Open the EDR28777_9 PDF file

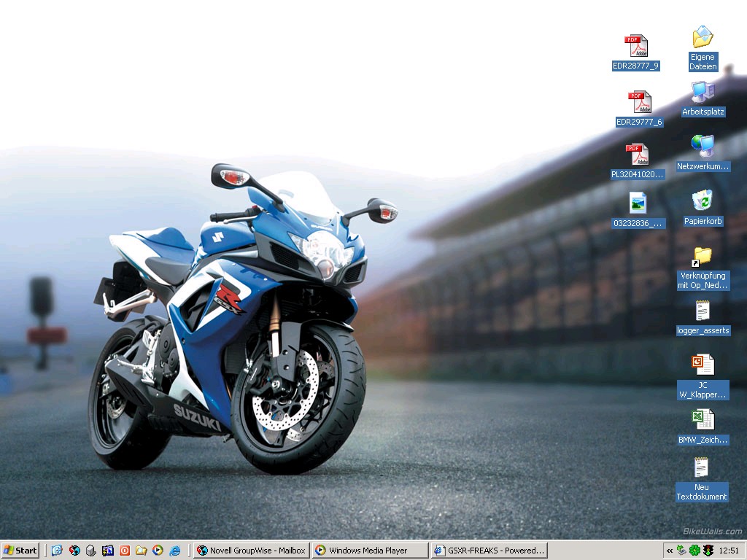pyautogui.click(x=635, y=47)
